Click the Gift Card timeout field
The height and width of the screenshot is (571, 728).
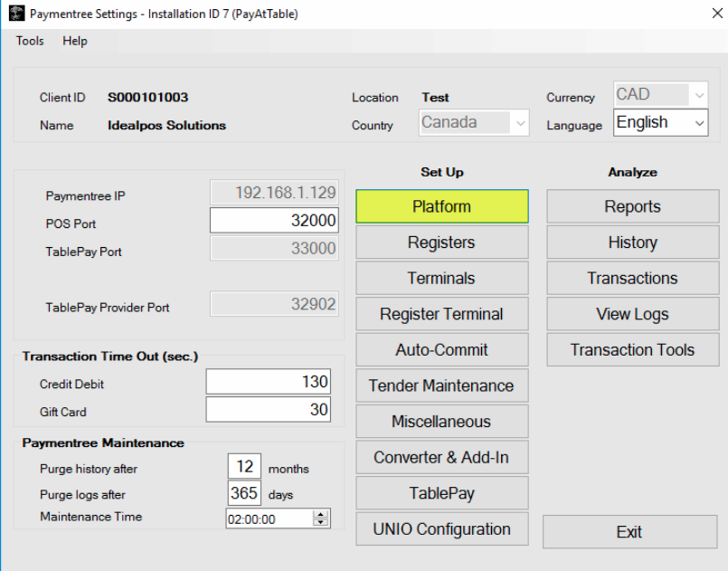click(269, 409)
